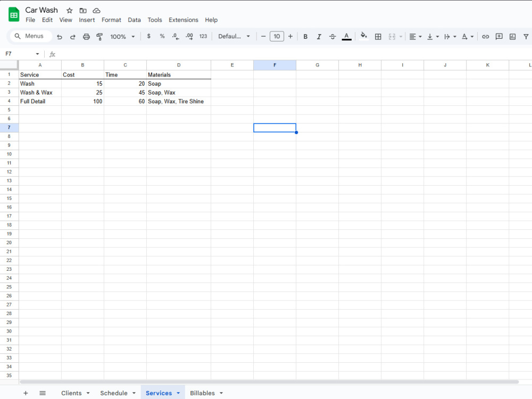Select the column D header

pyautogui.click(x=179, y=65)
